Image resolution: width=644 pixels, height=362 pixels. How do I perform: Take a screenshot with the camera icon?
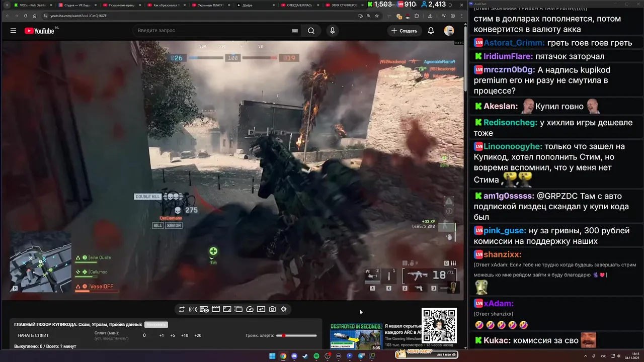coord(272,309)
